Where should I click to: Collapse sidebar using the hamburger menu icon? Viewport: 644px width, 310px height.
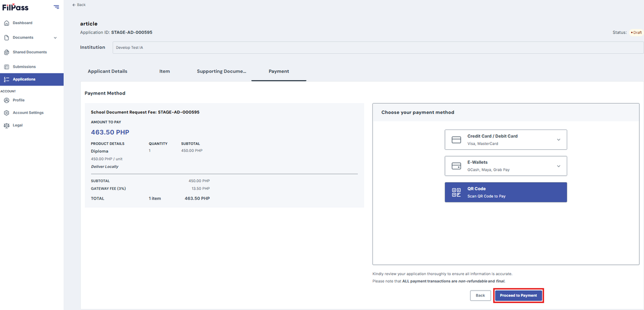coord(56,6)
